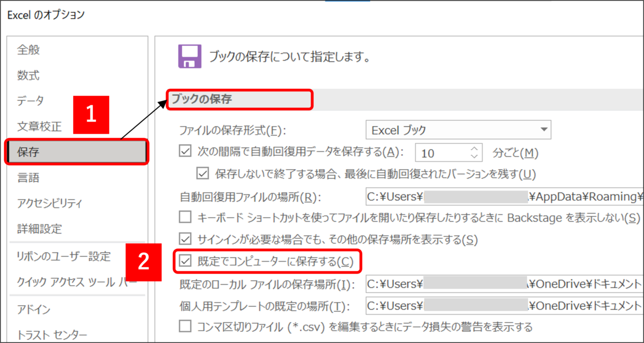
Task: Click the Excel のオプション title text
Action: pyautogui.click(x=46, y=15)
